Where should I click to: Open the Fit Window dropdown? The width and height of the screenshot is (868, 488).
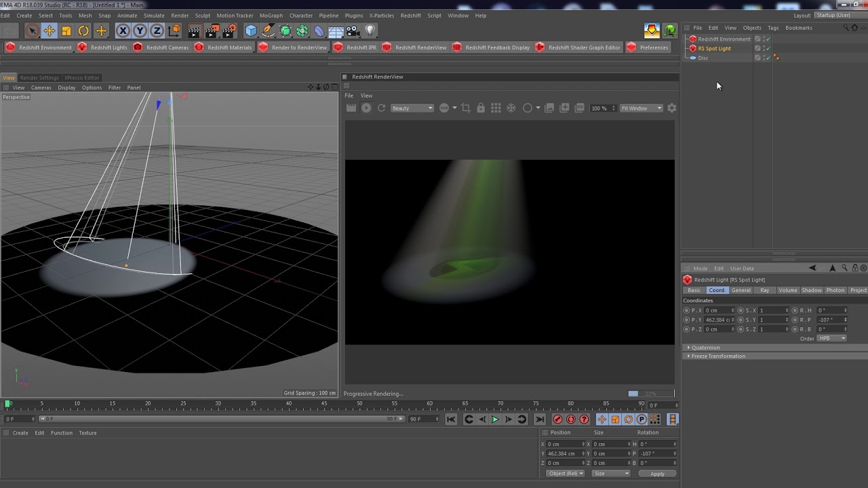tap(641, 108)
